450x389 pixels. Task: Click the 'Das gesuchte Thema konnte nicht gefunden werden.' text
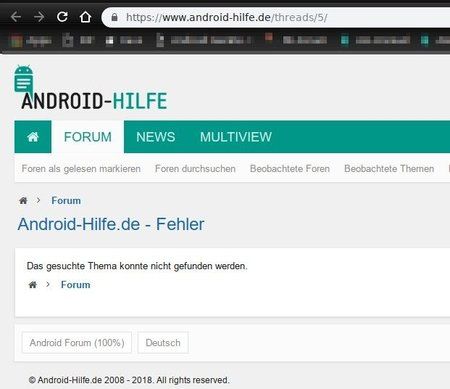[x=137, y=266]
